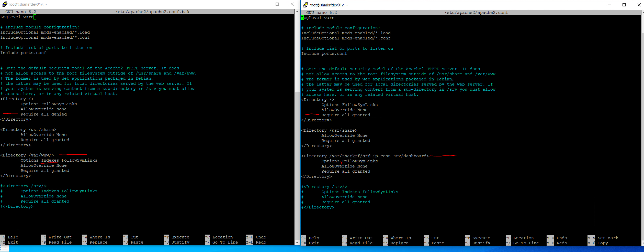
Task: Click '#<Directory /srv/>' line in right window
Action: (324, 187)
